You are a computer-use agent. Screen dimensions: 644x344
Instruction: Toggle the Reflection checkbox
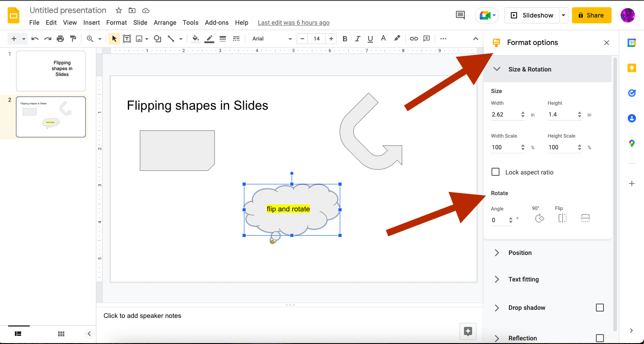click(x=600, y=338)
